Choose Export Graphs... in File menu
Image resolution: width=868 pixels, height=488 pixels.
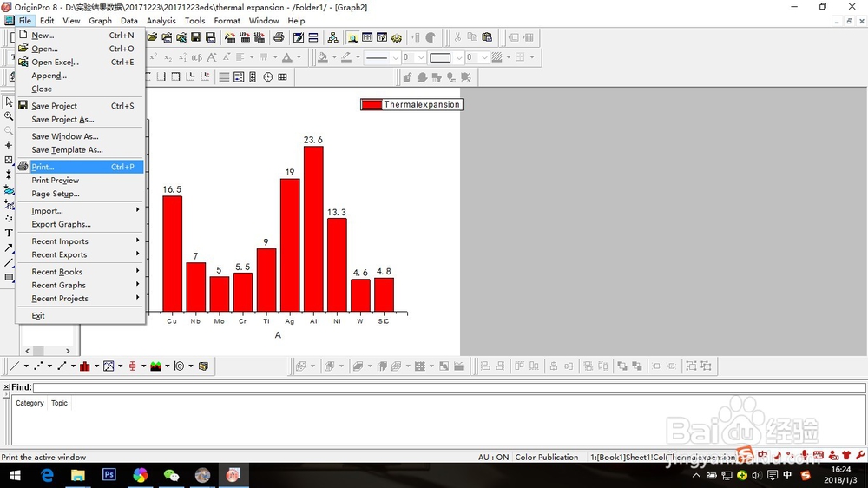pos(80,224)
